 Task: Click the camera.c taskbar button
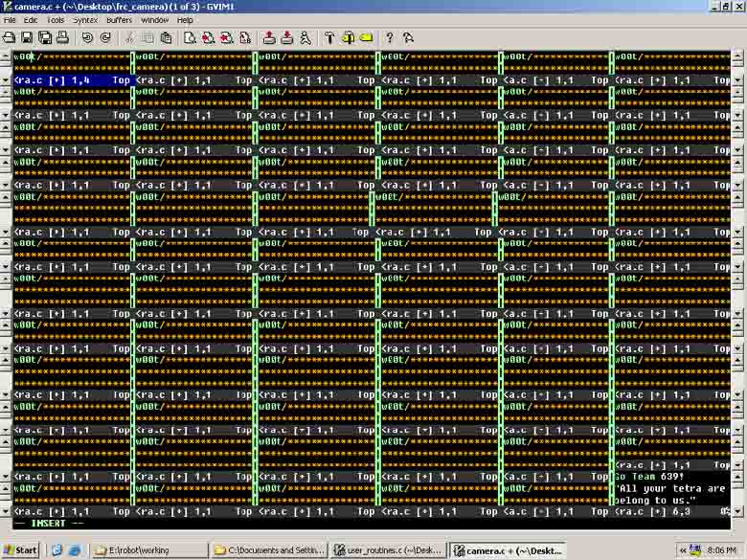tap(509, 550)
